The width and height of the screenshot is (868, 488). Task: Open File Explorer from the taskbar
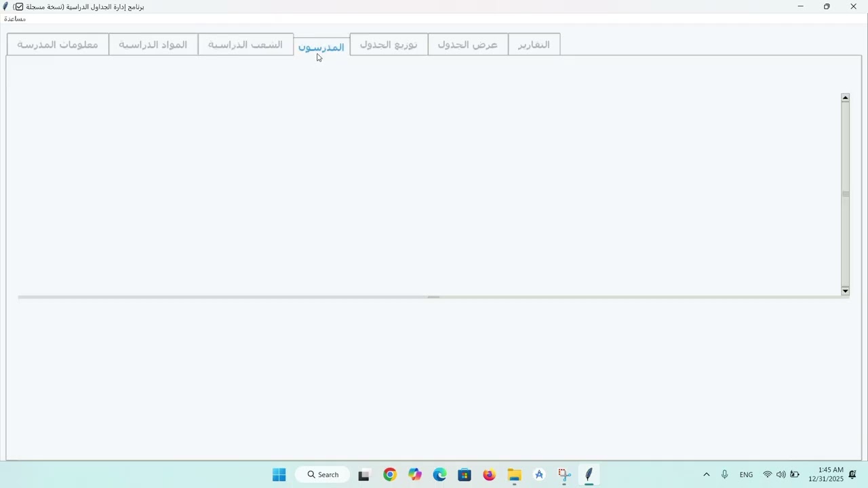click(x=515, y=474)
